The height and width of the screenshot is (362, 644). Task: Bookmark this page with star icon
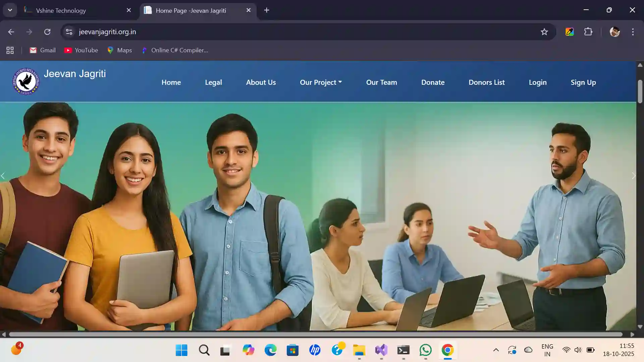(x=544, y=32)
